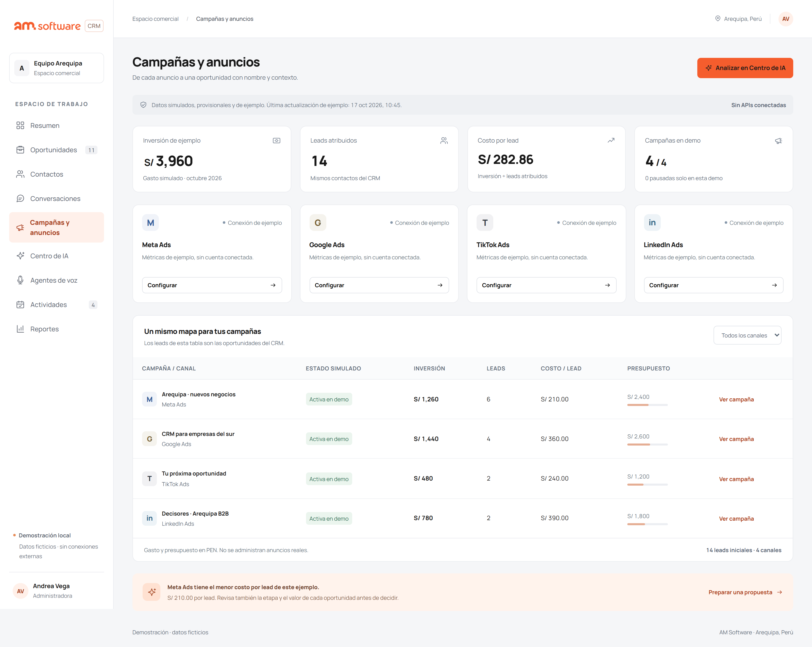Open the AV avatar in top bar
The height and width of the screenshot is (647, 812).
click(785, 19)
